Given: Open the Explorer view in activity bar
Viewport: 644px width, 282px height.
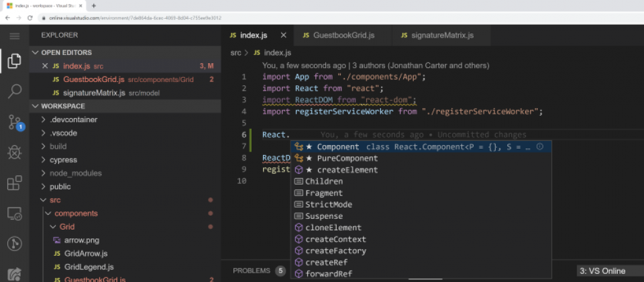Looking at the screenshot, I should pos(14,61).
